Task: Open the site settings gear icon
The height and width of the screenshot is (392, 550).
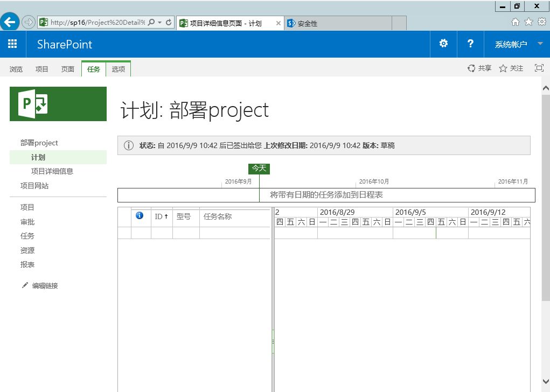Action: click(443, 44)
